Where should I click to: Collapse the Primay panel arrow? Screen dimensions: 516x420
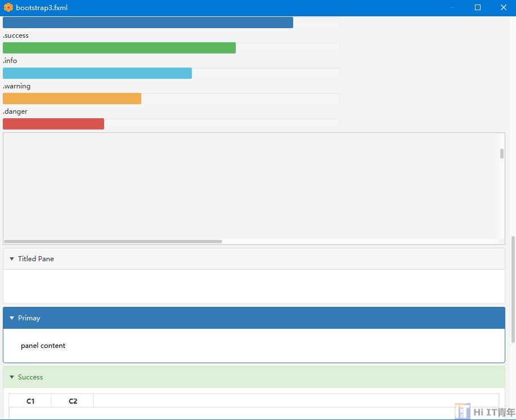12,318
